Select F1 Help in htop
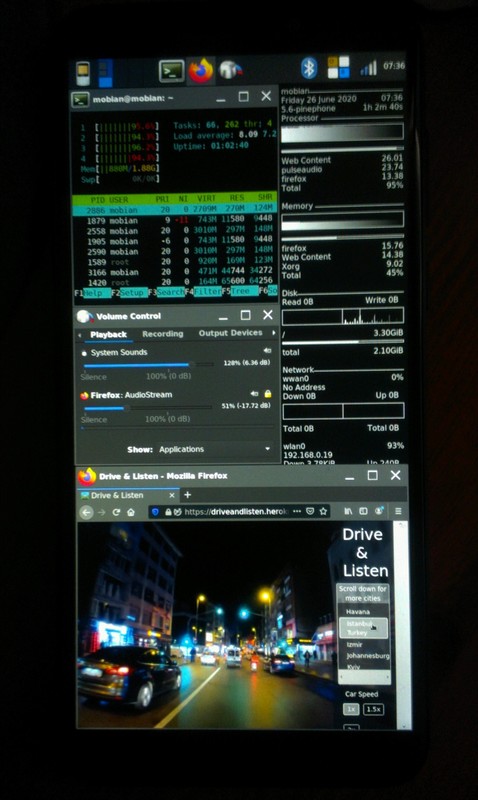The width and height of the screenshot is (478, 800). 92,293
